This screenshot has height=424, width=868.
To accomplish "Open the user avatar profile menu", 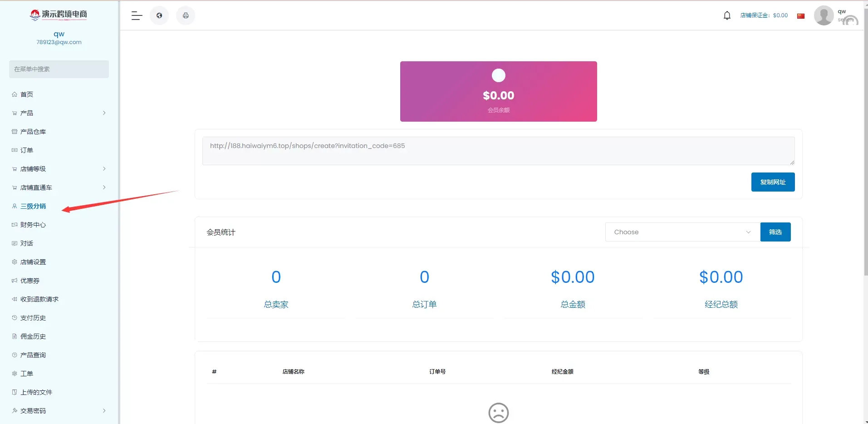I will (824, 16).
